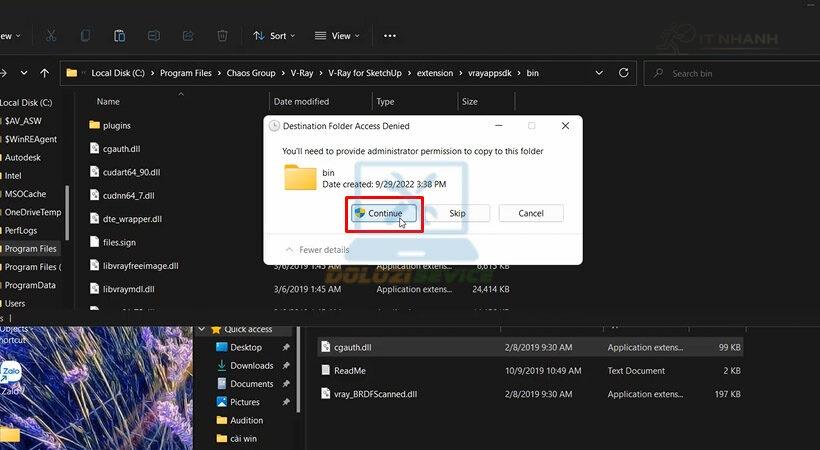
Task: Click the Paste clipboard icon
Action: tap(119, 36)
